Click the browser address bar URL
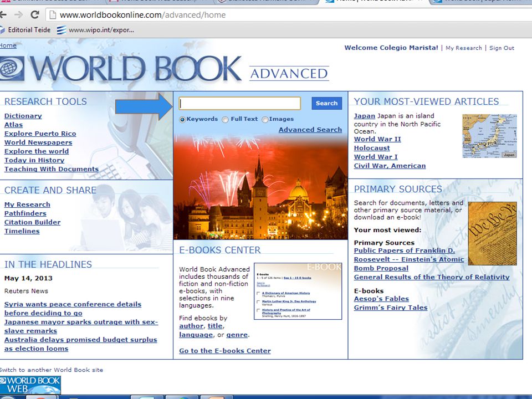The image size is (532, 399). click(143, 15)
